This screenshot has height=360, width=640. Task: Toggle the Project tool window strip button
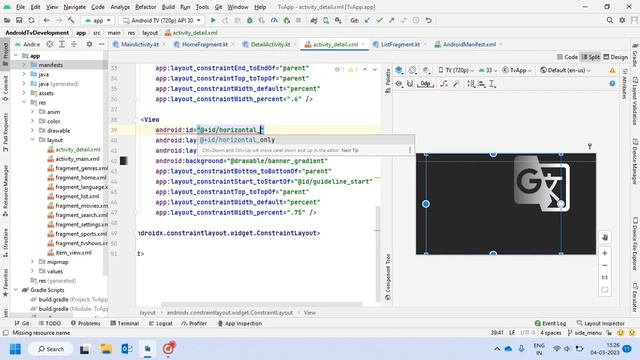pos(5,53)
